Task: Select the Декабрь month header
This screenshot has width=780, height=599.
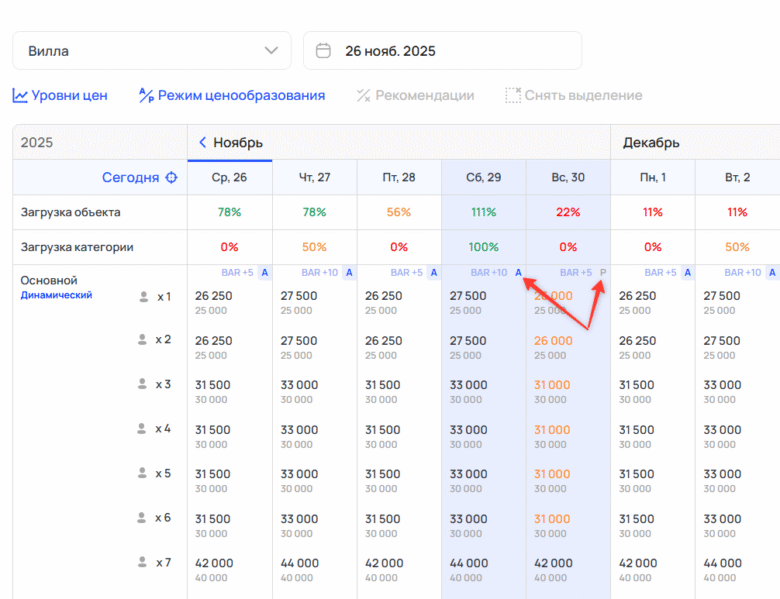Action: (x=651, y=143)
